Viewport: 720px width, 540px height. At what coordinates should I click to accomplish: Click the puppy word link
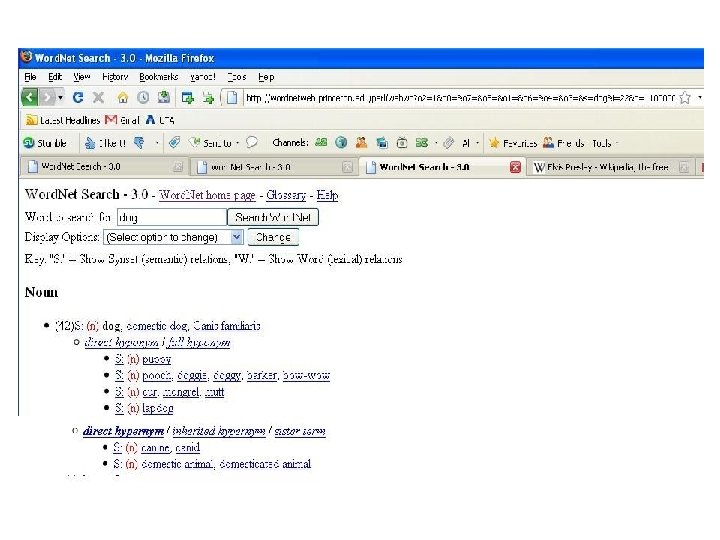coord(157,359)
